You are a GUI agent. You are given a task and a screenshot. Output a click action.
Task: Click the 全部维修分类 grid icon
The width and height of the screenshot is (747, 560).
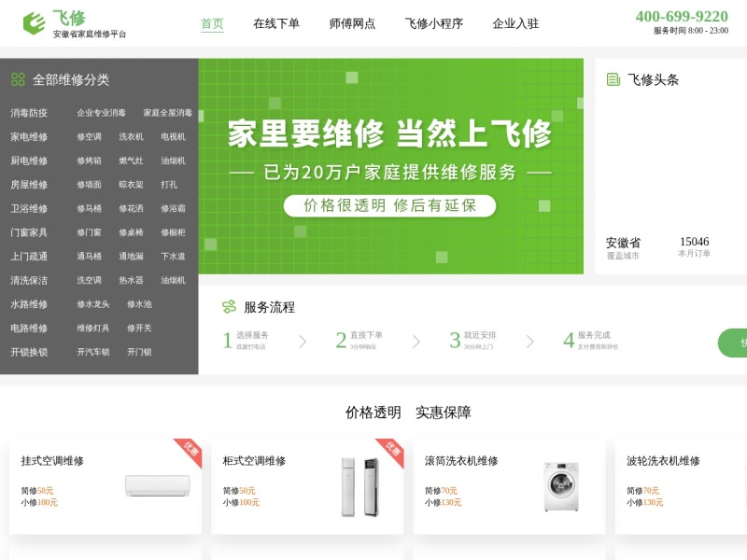(18, 79)
